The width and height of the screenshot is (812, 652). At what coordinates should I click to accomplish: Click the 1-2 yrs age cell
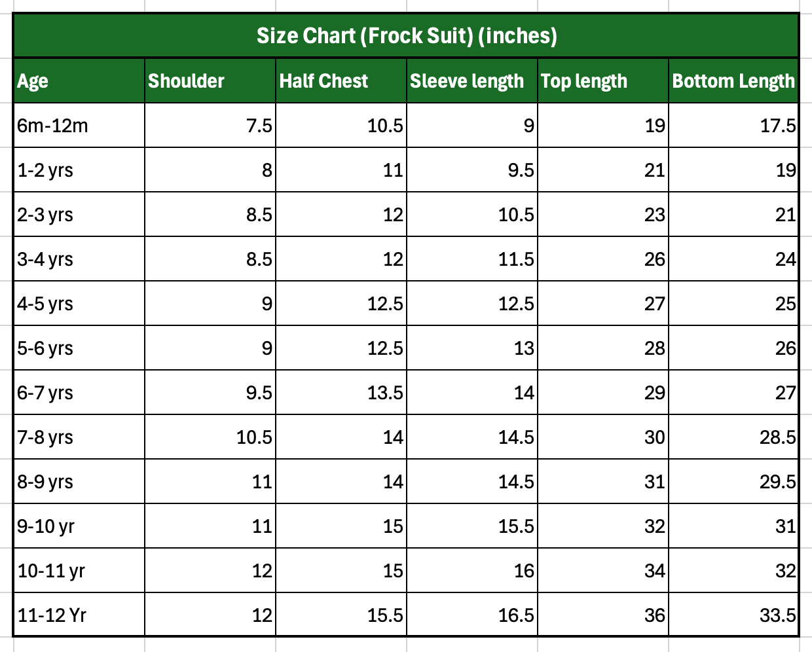tap(79, 170)
